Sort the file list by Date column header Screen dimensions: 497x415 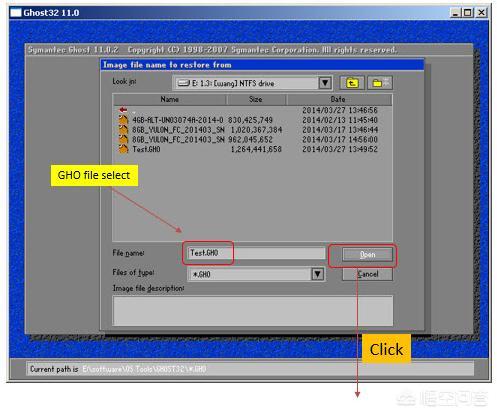tap(339, 99)
